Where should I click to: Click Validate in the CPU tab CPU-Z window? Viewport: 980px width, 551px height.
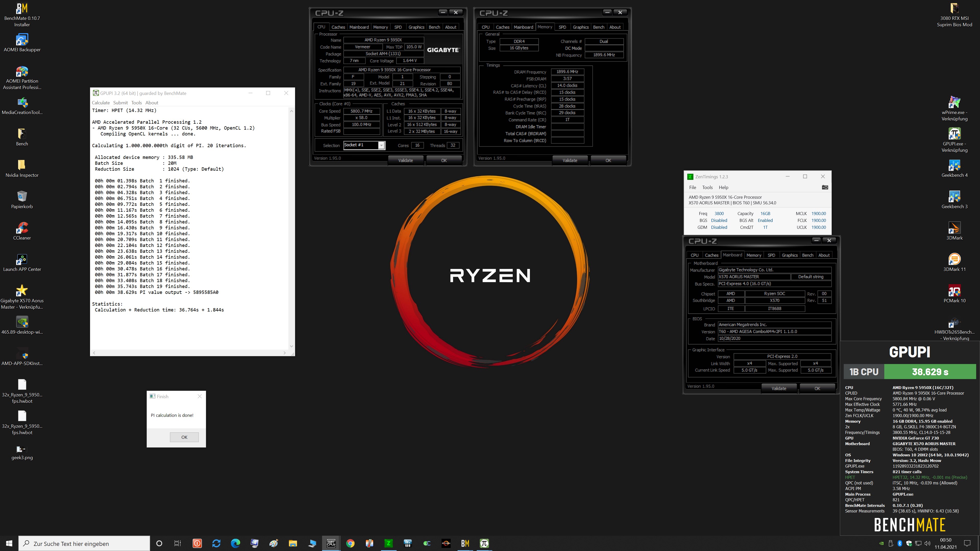point(405,160)
